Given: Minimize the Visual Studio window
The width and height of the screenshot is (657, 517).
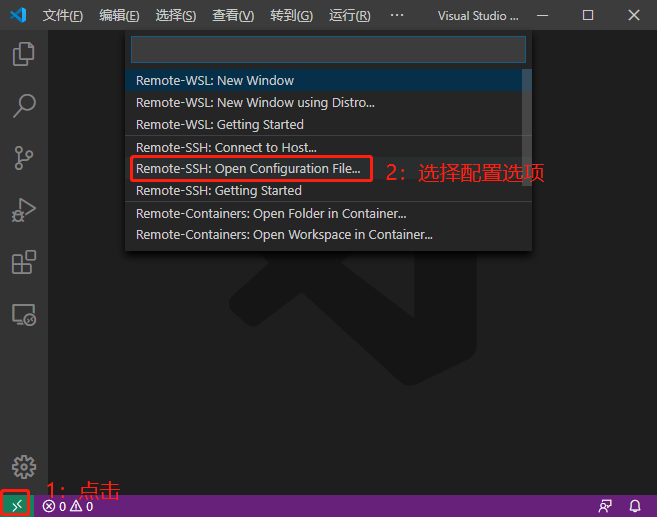Looking at the screenshot, I should (x=543, y=16).
